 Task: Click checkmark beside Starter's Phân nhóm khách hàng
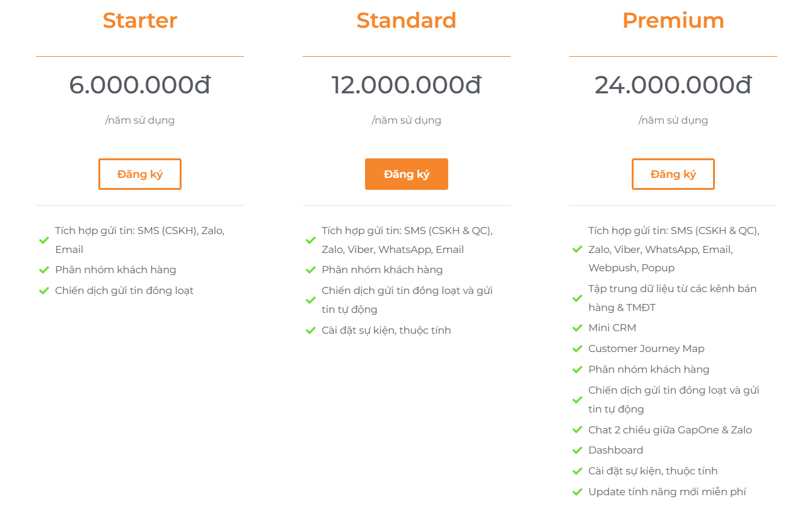coord(44,270)
